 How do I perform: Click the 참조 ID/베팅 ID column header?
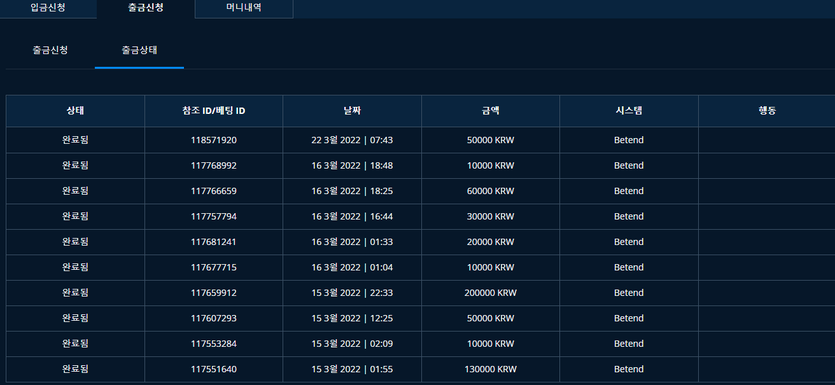pos(214,111)
